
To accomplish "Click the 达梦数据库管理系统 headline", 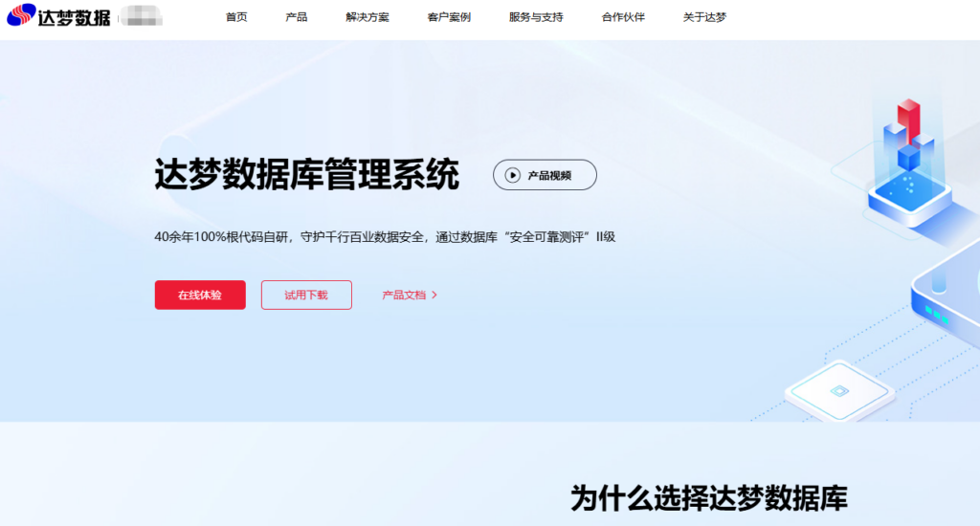I will tap(307, 174).
